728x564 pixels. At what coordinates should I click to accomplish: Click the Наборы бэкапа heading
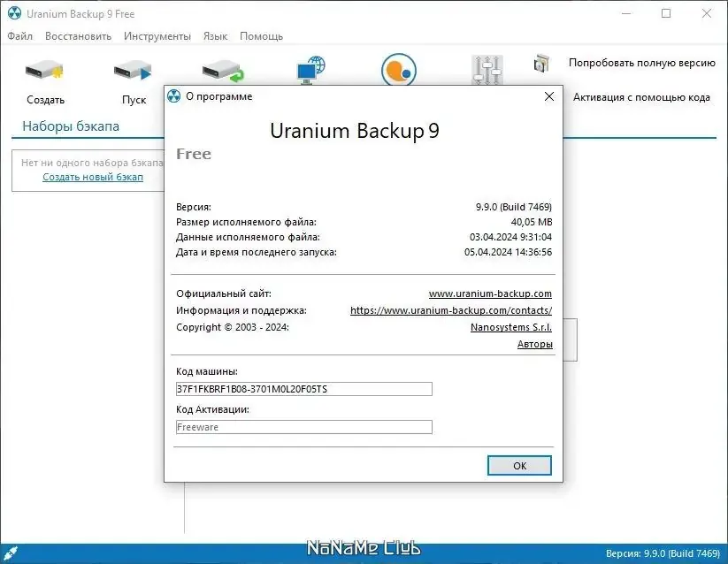coord(71,126)
